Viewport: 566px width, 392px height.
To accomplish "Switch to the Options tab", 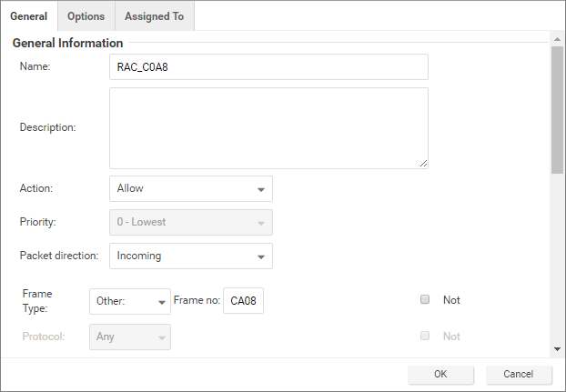I will click(86, 16).
